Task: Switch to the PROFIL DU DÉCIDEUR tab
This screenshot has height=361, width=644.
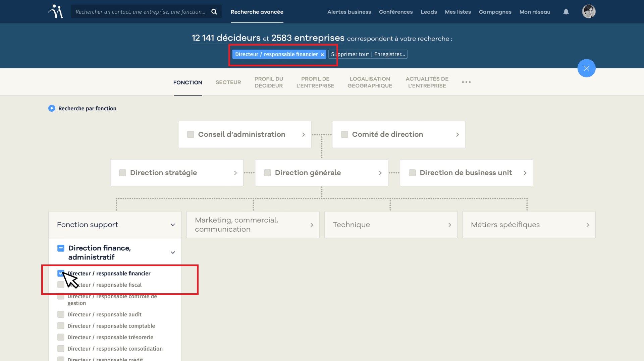Action: click(269, 82)
